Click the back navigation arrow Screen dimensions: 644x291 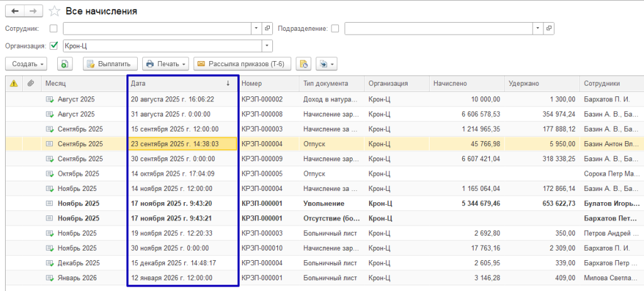(x=15, y=11)
